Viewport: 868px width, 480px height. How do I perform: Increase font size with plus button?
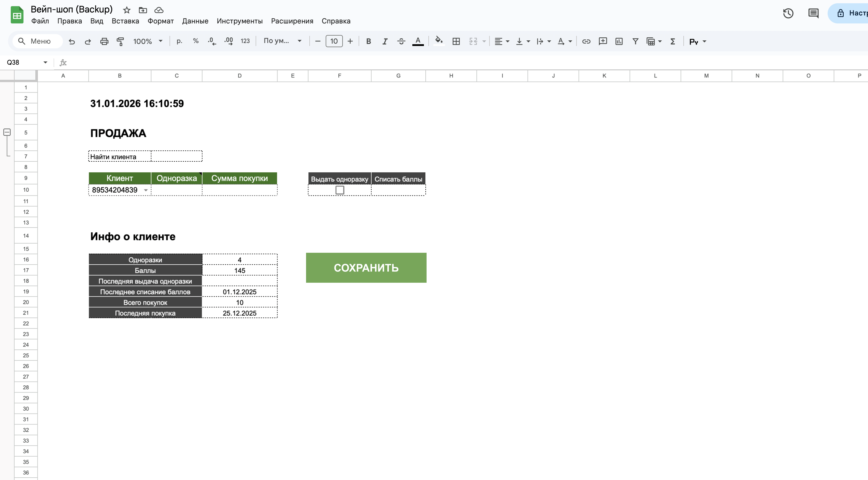pos(350,42)
